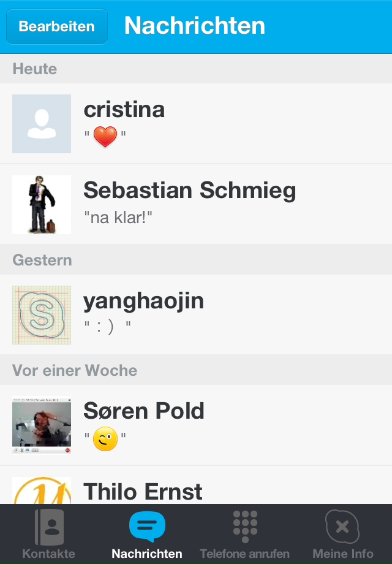Tap Søren Pold's video thumbnail avatar
The height and width of the screenshot is (564, 392).
(42, 425)
